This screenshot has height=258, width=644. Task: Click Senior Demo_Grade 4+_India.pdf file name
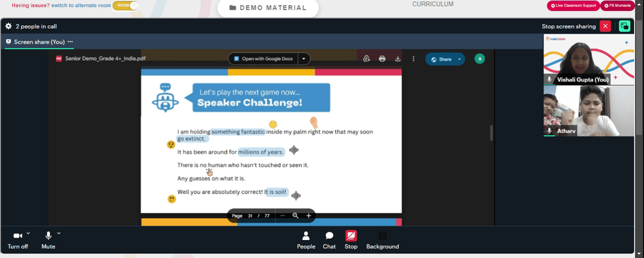[x=105, y=59]
